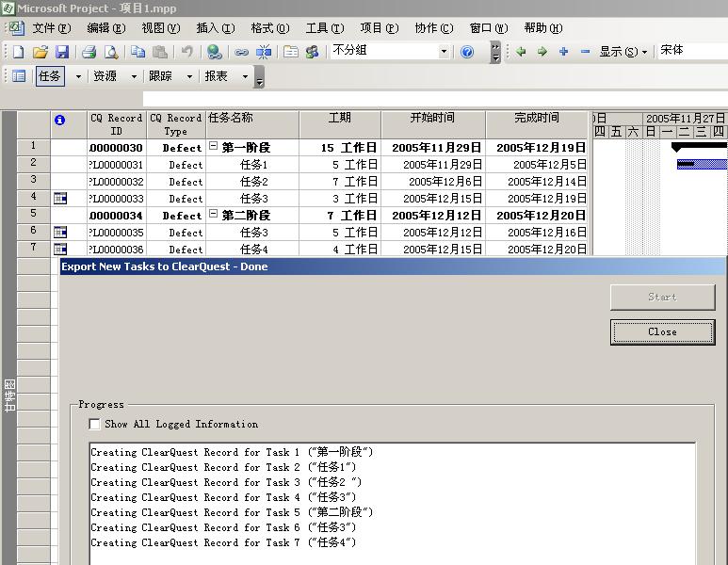Click the 跟踪 guide button

tap(161, 75)
